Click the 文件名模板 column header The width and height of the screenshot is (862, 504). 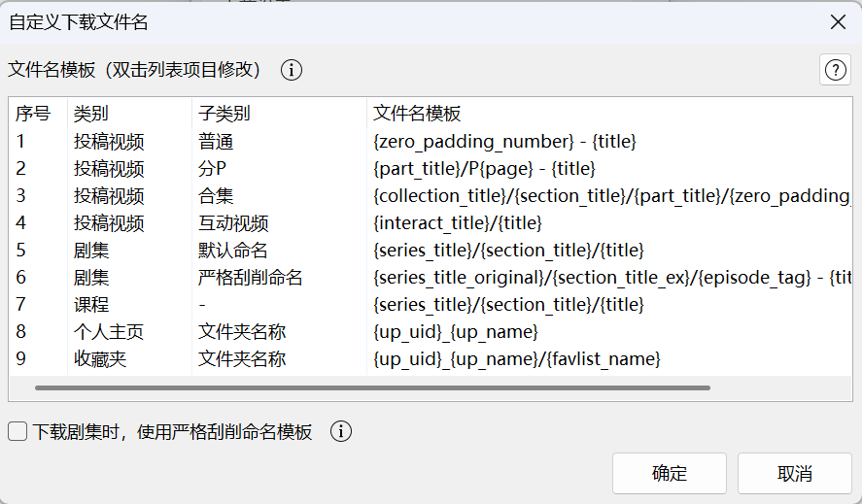point(417,114)
